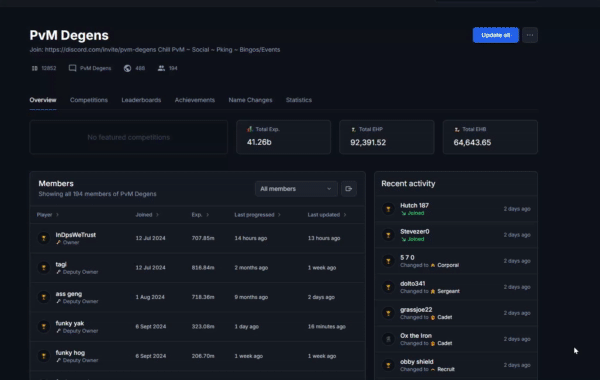Sort by Last progressed column
The width and height of the screenshot is (600, 380).
pyautogui.click(x=258, y=215)
